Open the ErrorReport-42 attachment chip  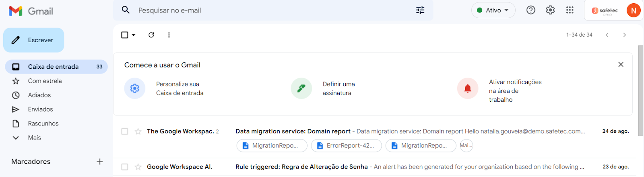pos(347,146)
